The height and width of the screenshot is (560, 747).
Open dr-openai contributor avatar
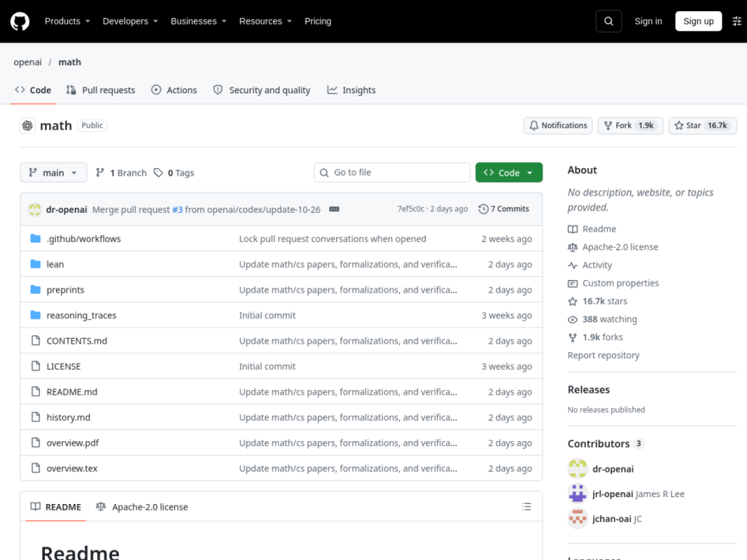point(578,469)
